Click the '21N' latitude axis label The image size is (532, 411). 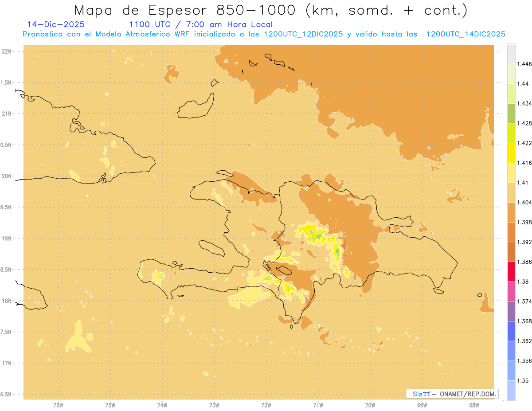pos(7,114)
